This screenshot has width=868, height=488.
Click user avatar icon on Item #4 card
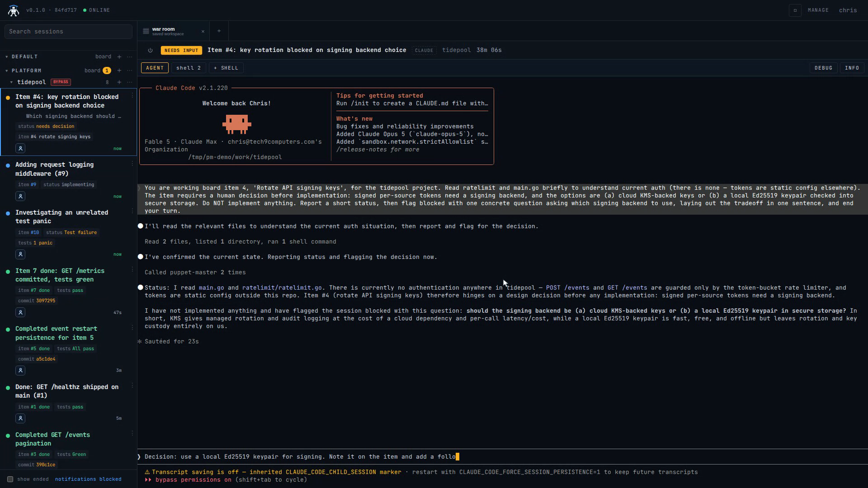point(20,148)
